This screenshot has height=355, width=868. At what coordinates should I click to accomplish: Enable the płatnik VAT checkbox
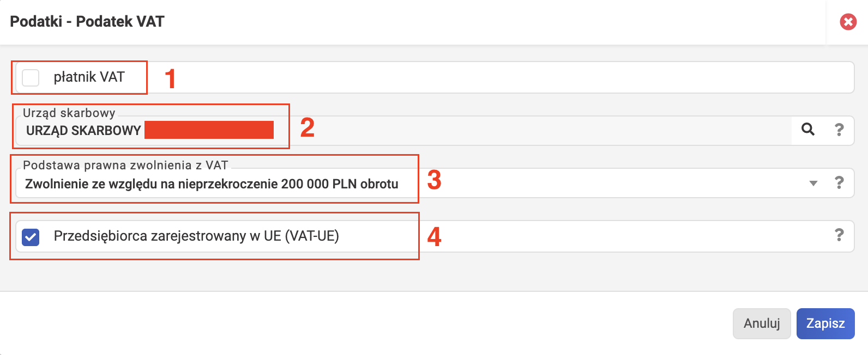tap(31, 77)
